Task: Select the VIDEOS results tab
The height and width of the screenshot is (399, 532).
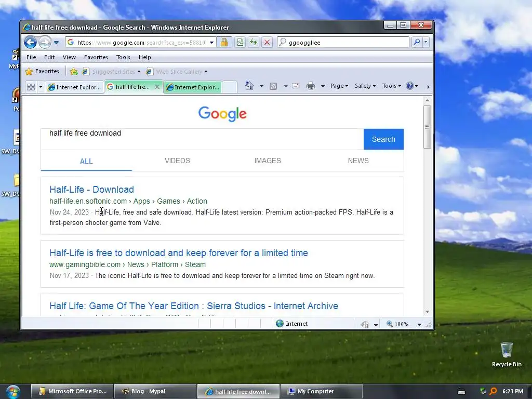Action: (177, 161)
